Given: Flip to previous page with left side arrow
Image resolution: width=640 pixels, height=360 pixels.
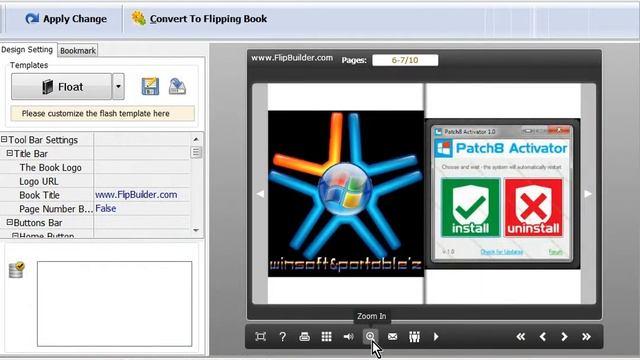Looking at the screenshot, I should (x=260, y=194).
